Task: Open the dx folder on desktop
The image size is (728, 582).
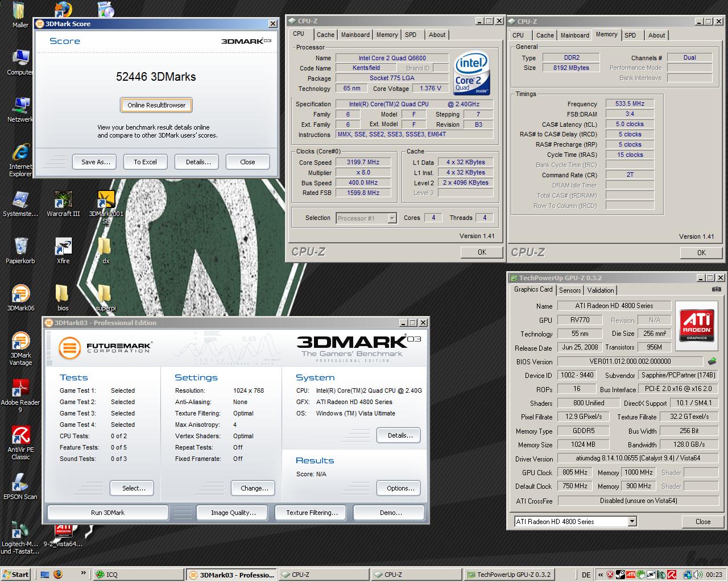Action: pos(105,251)
